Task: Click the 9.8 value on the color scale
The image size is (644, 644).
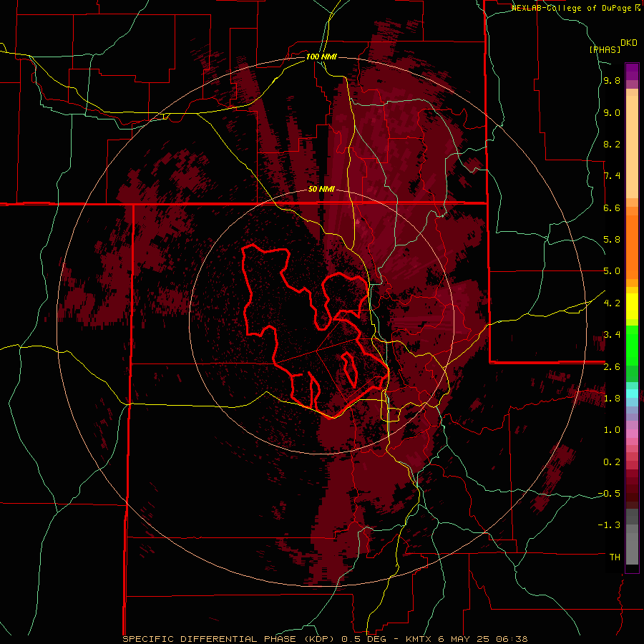Action: click(612, 81)
